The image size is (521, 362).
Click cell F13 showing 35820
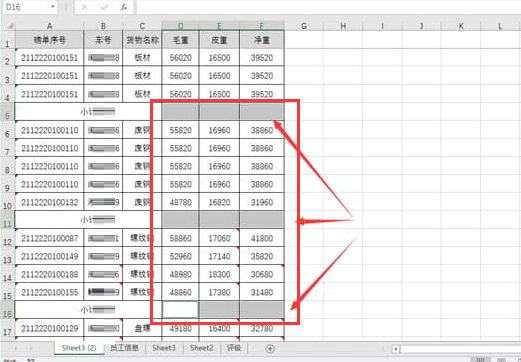click(x=262, y=256)
